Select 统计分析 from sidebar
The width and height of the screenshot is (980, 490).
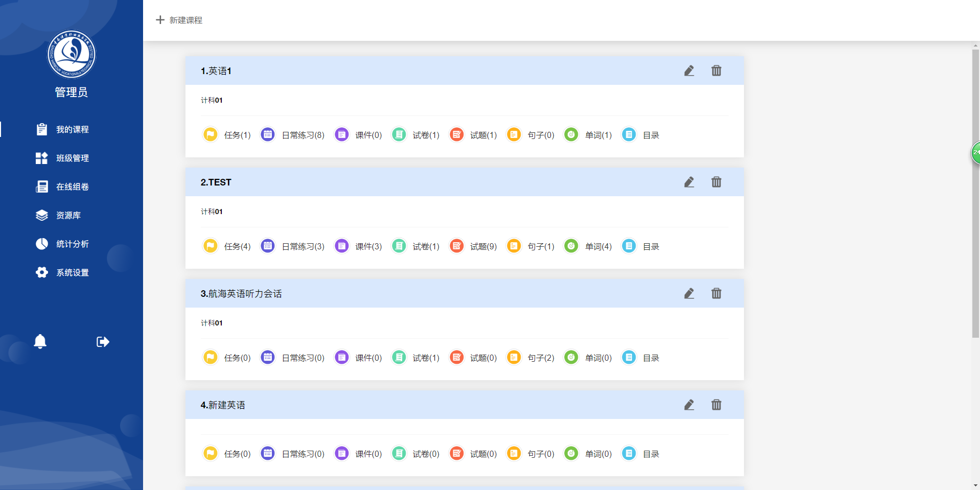[72, 244]
